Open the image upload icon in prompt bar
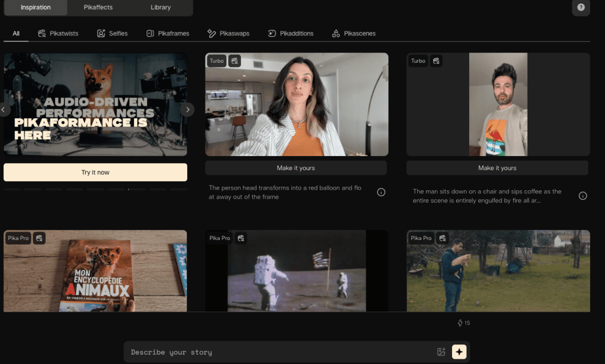This screenshot has height=364, width=605. click(x=441, y=352)
